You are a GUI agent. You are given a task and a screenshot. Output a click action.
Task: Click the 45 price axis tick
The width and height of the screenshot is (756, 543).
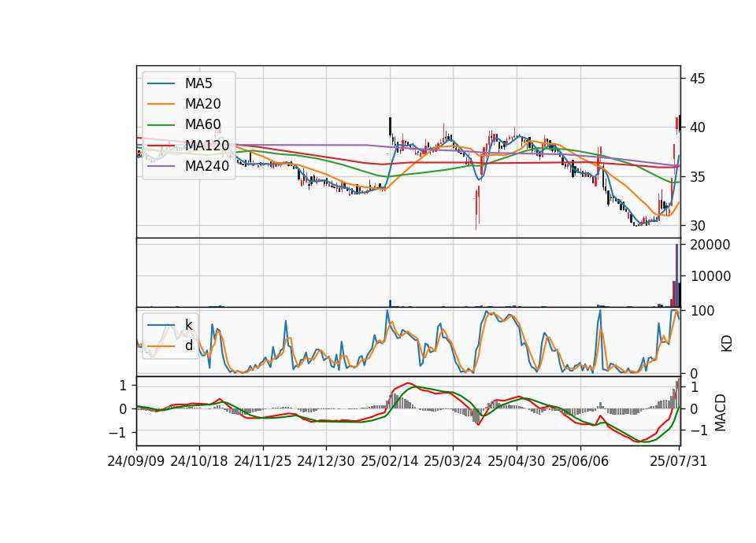click(697, 79)
